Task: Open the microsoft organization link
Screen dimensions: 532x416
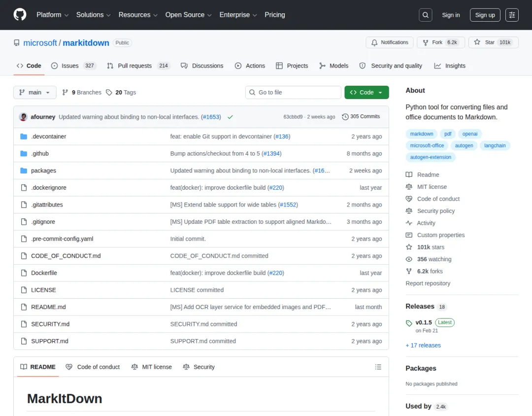Action: coord(40,43)
